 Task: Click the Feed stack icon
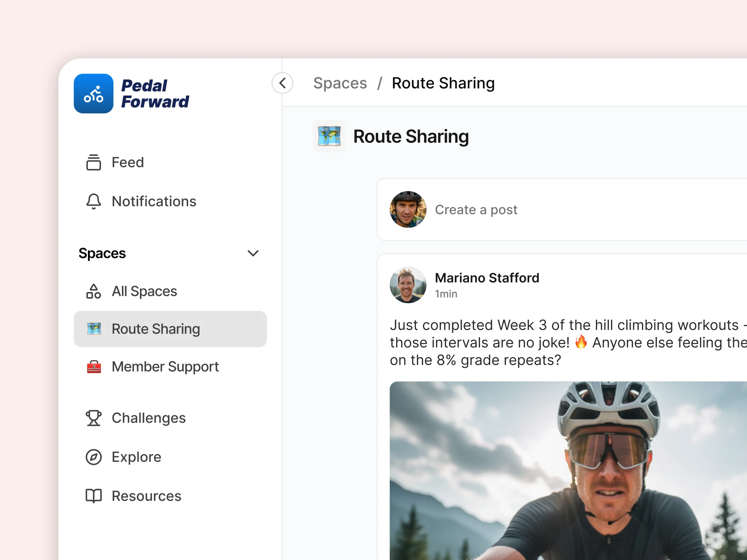(x=93, y=162)
